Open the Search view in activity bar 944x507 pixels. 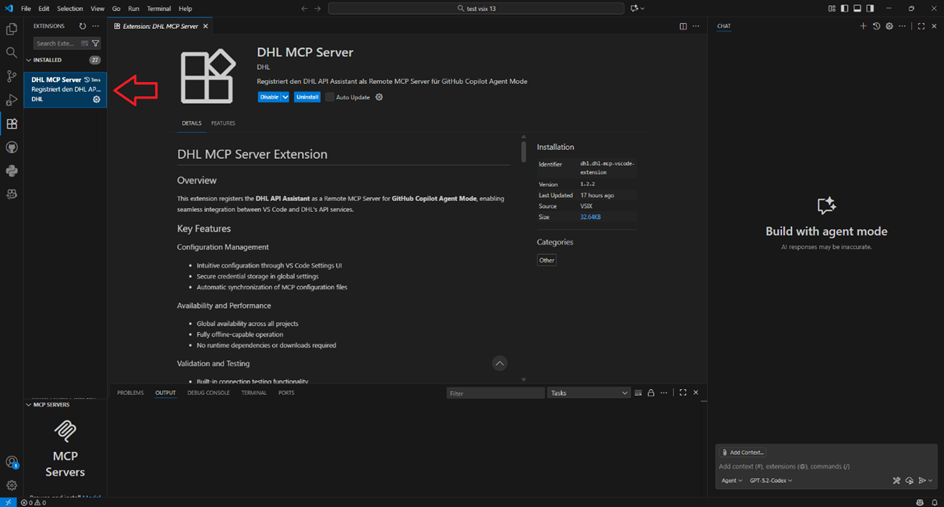(11, 52)
